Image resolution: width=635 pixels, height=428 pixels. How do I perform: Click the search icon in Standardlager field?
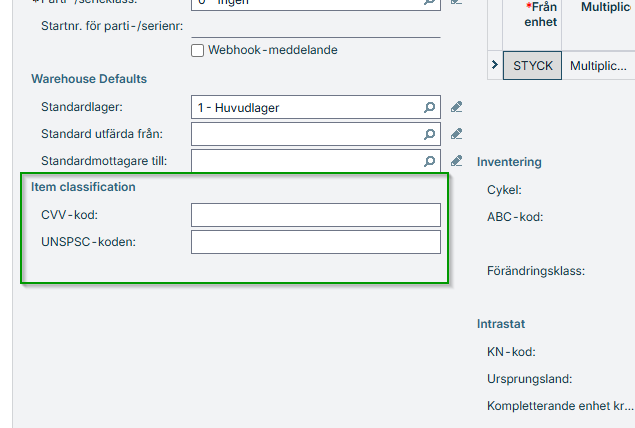coord(430,107)
